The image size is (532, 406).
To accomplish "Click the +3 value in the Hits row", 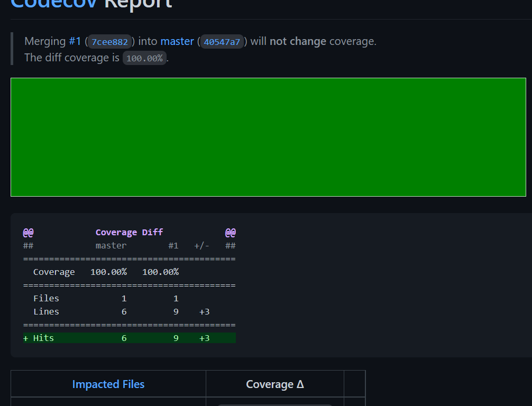I will 204,338.
